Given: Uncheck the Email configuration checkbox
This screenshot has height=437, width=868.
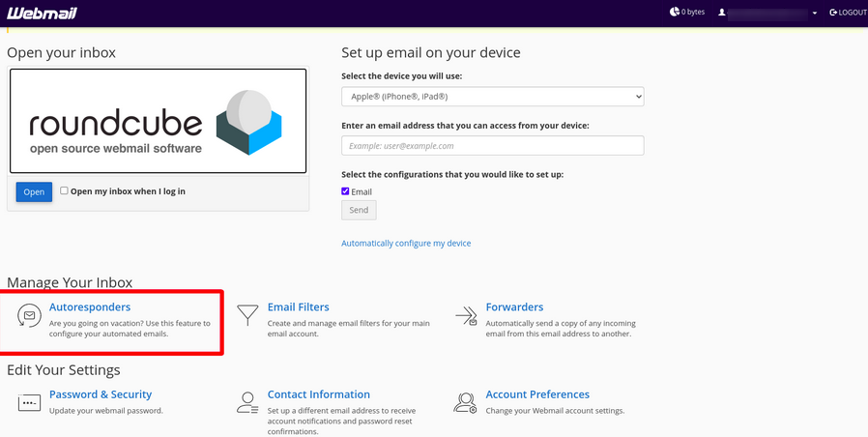Looking at the screenshot, I should coord(346,191).
